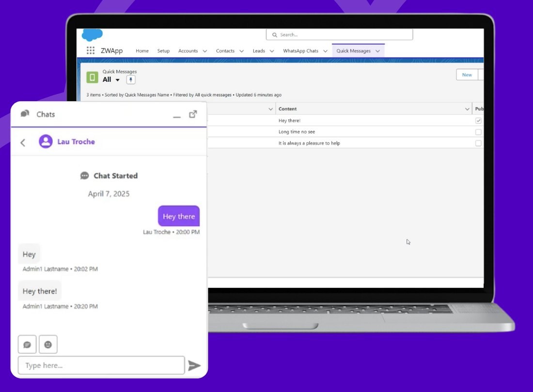Open Lau Troche contact name link
The width and height of the screenshot is (533, 392).
(x=76, y=142)
